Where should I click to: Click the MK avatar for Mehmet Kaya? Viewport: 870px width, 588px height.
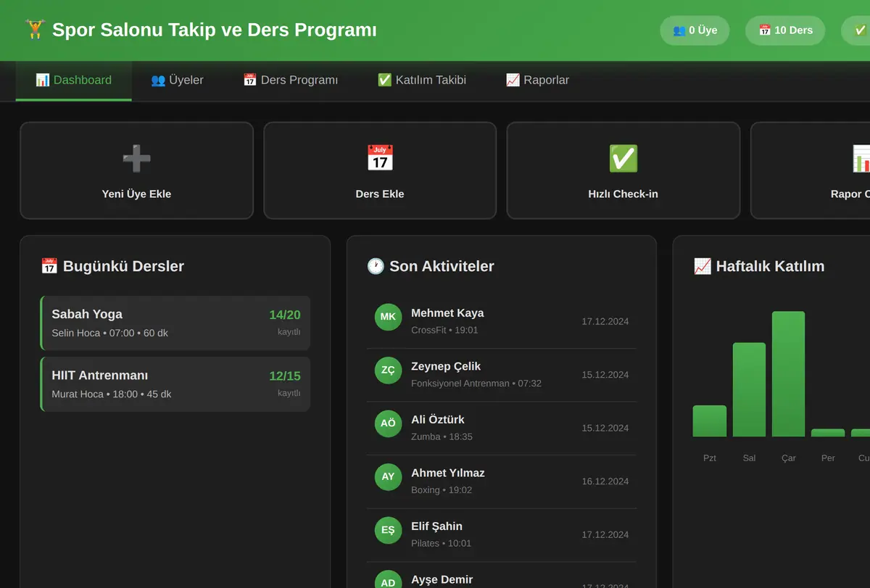click(x=388, y=317)
